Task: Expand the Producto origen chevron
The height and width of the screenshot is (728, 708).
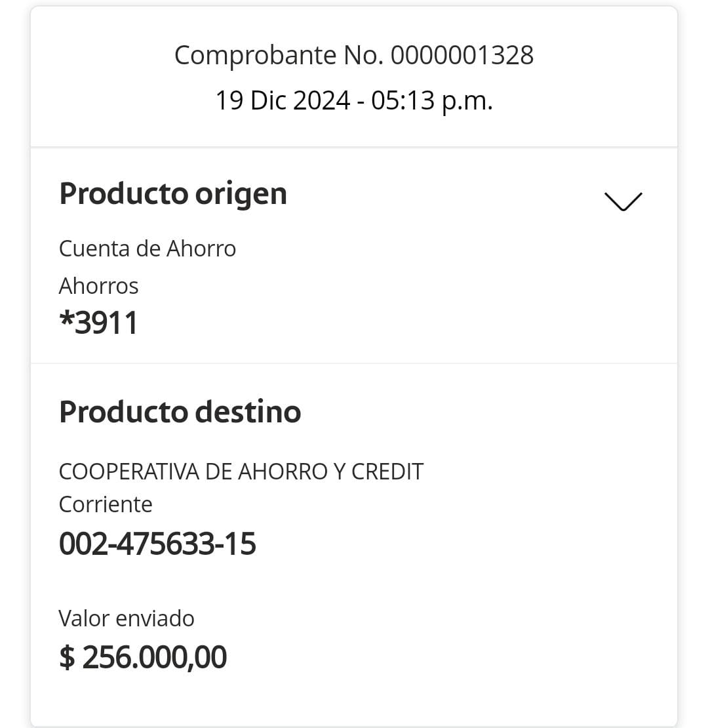Action: pyautogui.click(x=622, y=201)
